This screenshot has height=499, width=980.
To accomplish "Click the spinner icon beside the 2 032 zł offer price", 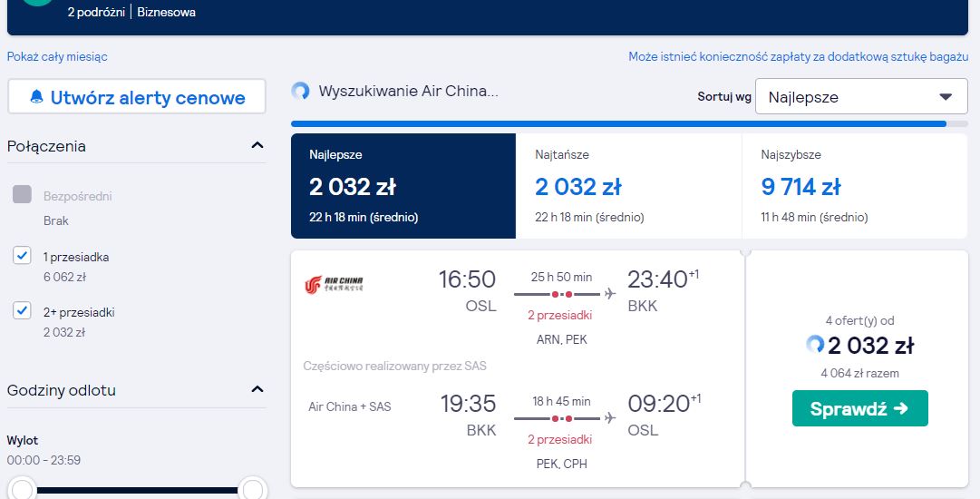I will click(x=815, y=344).
